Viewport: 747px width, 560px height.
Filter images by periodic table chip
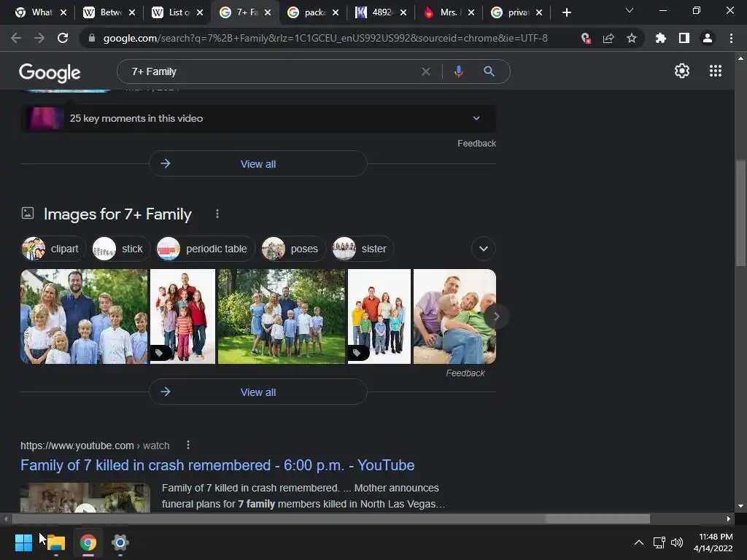[x=206, y=249]
